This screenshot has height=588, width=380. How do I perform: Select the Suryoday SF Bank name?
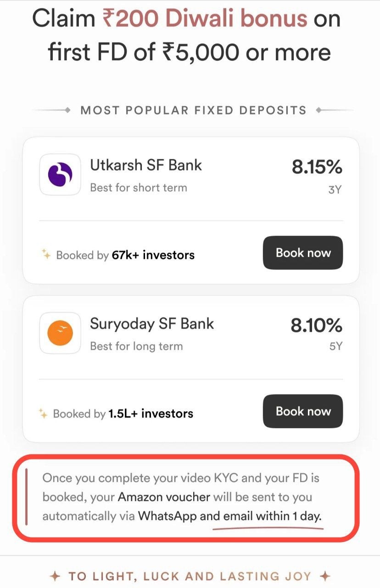click(x=152, y=323)
